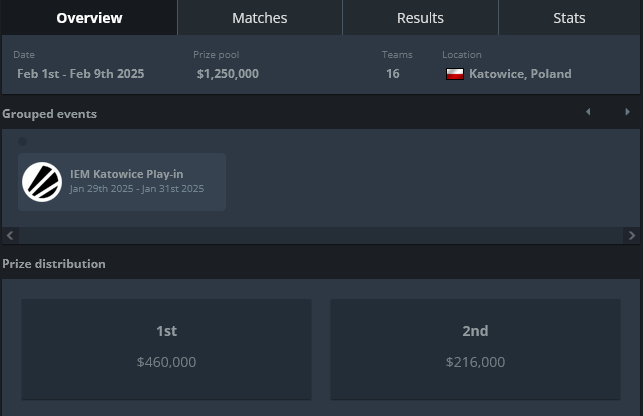This screenshot has height=416, width=643.
Task: Switch to the Matches tab
Action: [x=260, y=18]
